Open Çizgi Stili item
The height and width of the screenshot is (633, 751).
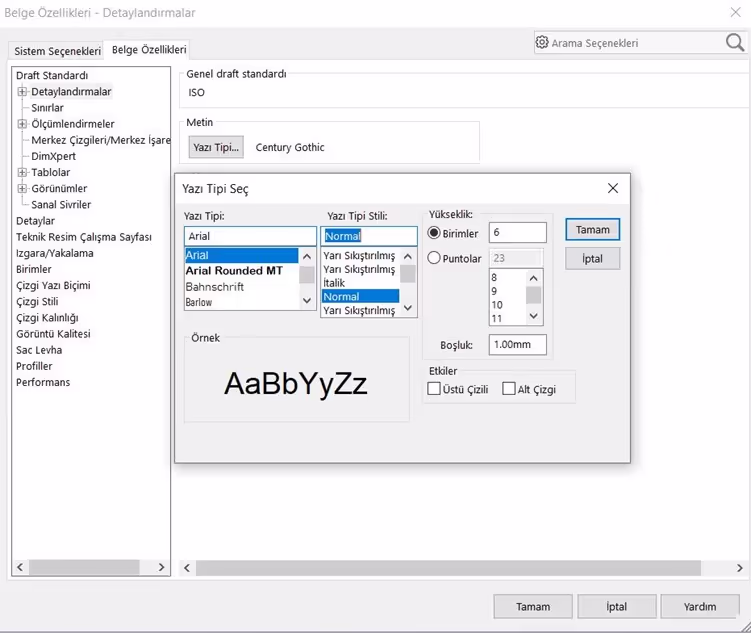[37, 302]
